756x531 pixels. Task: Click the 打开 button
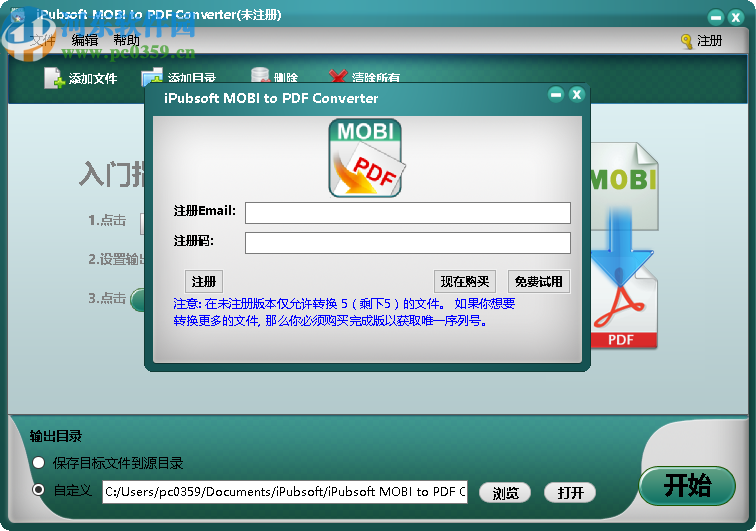[570, 492]
